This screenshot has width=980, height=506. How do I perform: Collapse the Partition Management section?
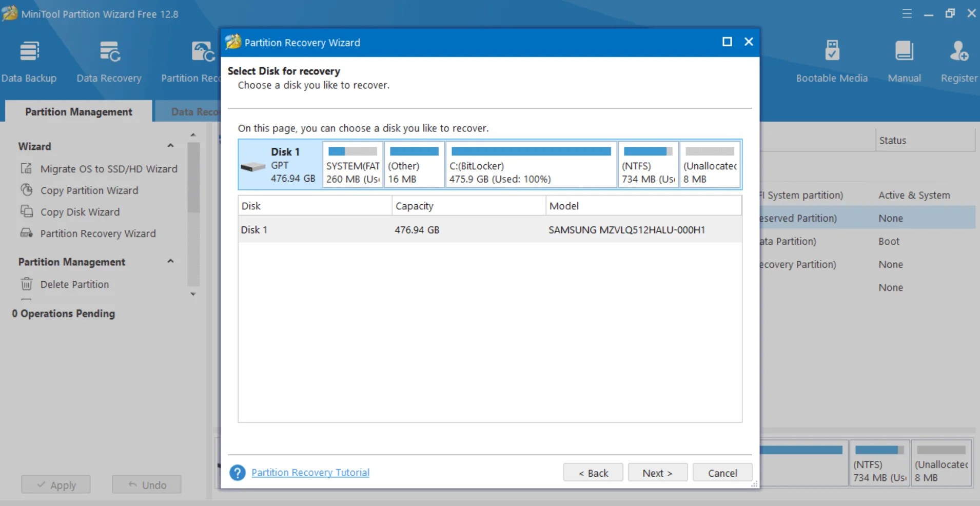coord(169,261)
